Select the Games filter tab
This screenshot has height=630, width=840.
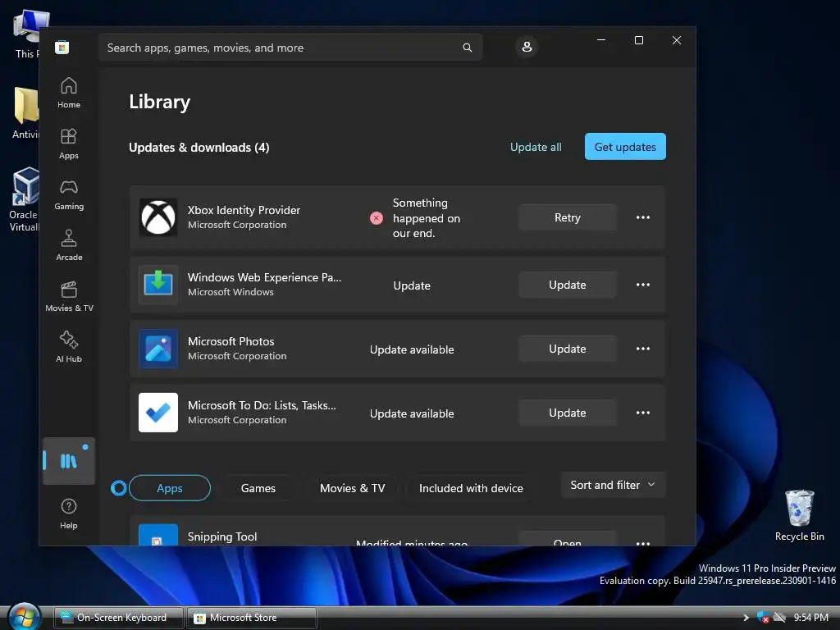click(x=258, y=488)
